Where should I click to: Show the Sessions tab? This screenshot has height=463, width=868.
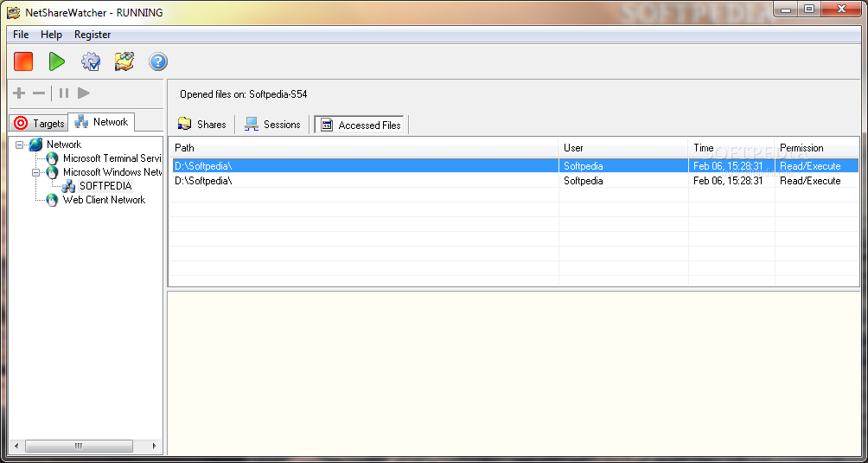point(272,125)
